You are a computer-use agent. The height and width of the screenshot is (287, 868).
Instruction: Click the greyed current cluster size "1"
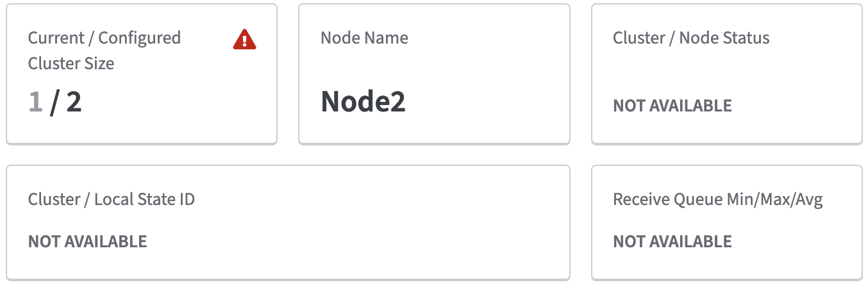coord(35,102)
